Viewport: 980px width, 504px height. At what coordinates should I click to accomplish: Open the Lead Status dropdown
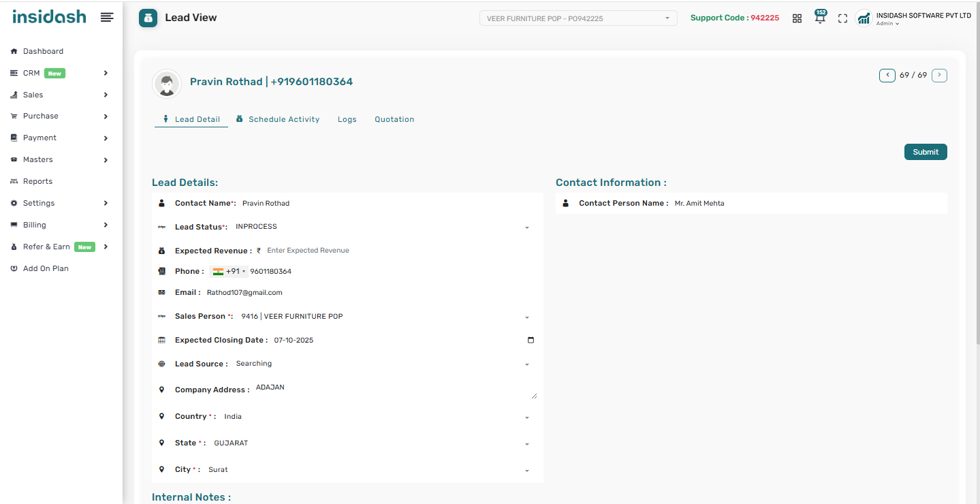click(x=381, y=227)
